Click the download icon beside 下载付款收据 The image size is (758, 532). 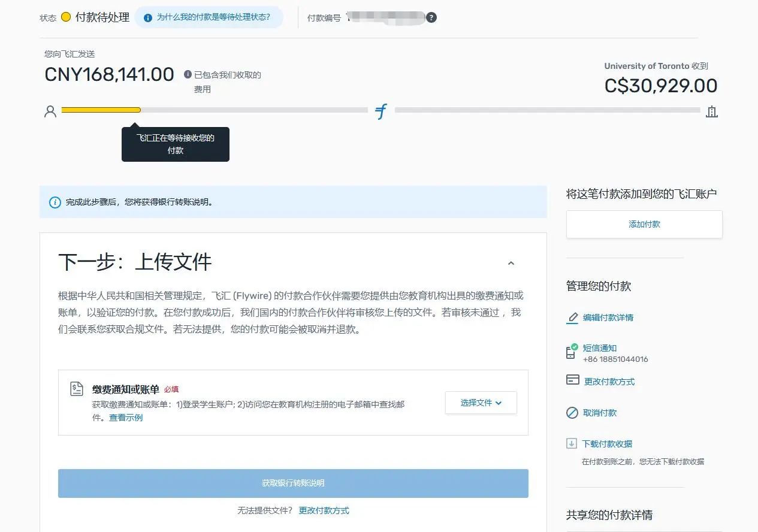[572, 444]
